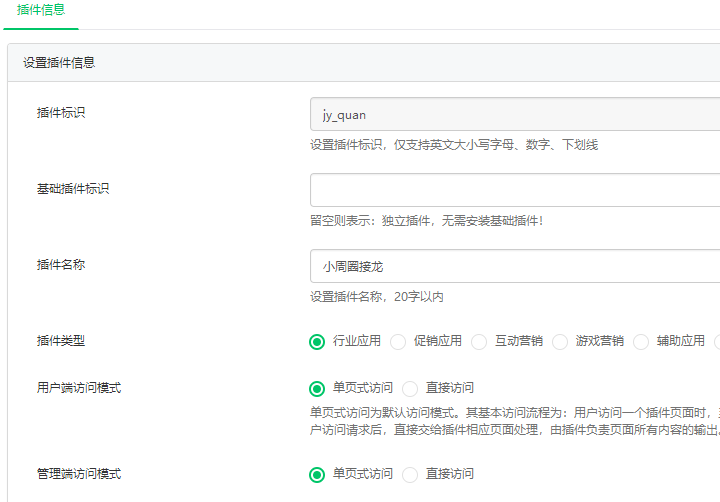Choose 直接访问 for 用户端访问模式
720x502 pixels.
point(410,388)
